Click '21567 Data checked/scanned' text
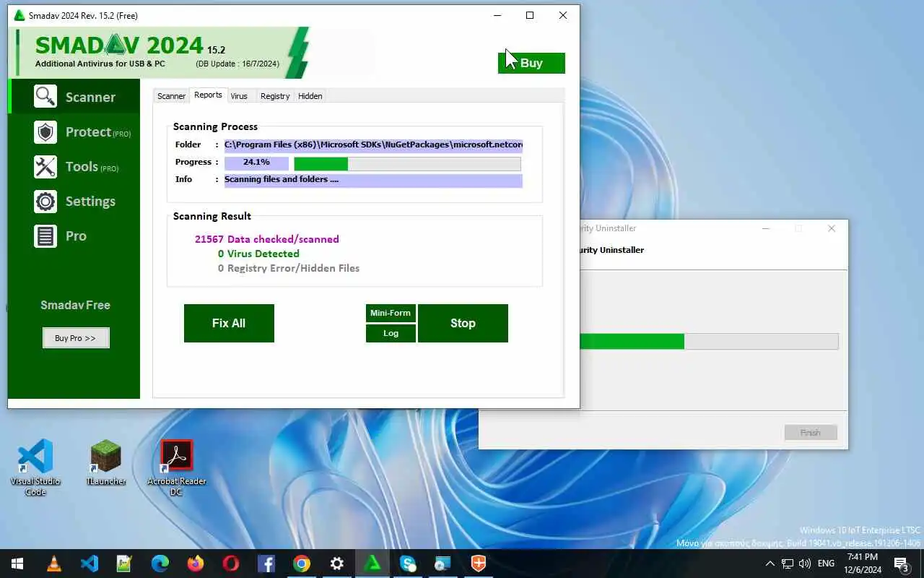This screenshot has height=578, width=924. pos(266,239)
